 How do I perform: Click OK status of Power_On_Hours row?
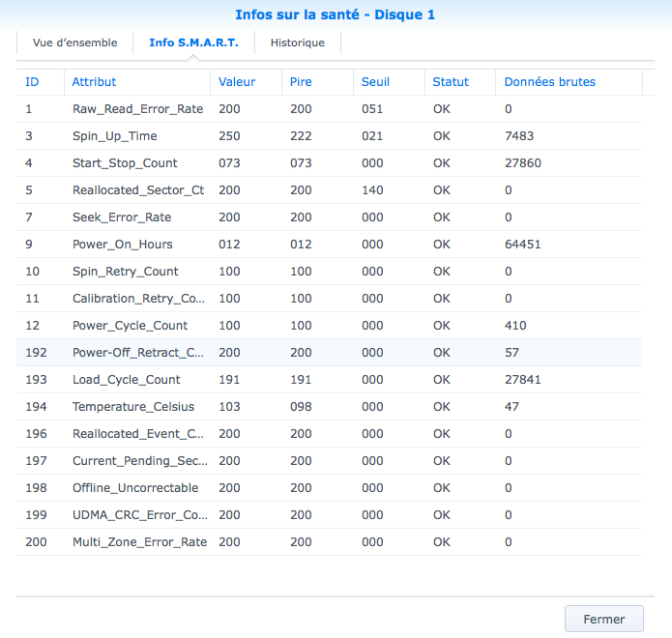coord(442,245)
